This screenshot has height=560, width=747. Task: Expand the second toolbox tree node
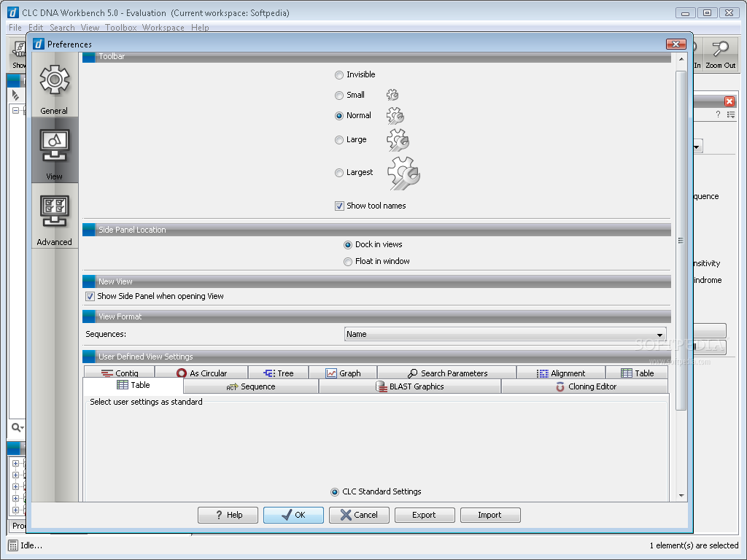point(16,475)
